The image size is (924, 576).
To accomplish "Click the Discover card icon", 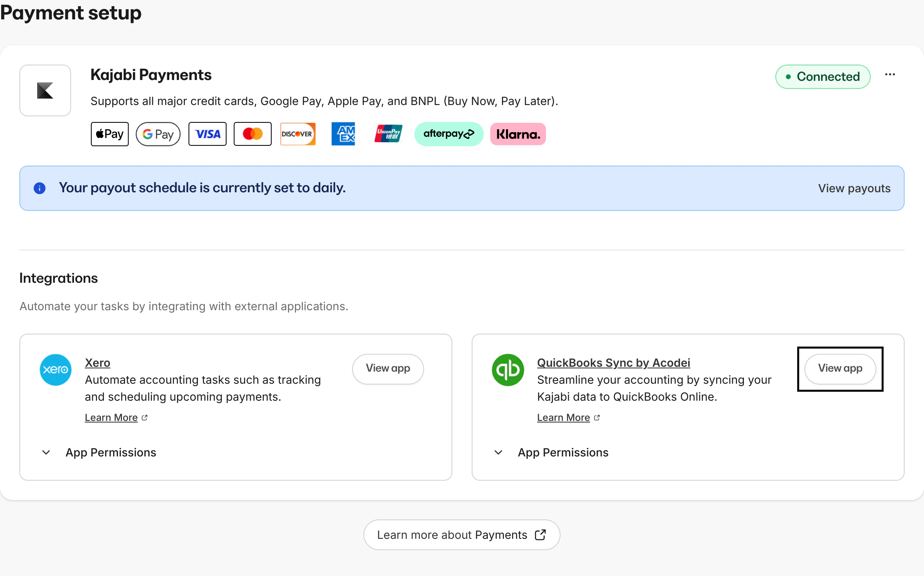I will [298, 134].
